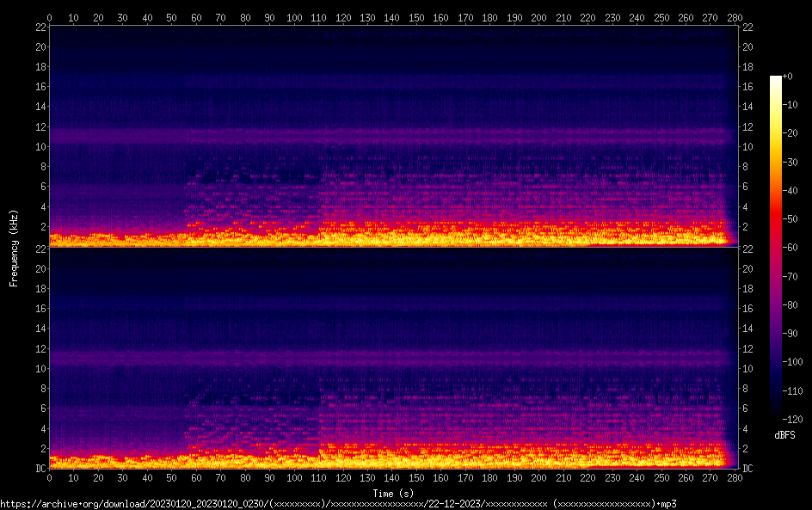812x510 pixels.
Task: Click the 'DC' label on the left axis
Action: pyautogui.click(x=38, y=469)
